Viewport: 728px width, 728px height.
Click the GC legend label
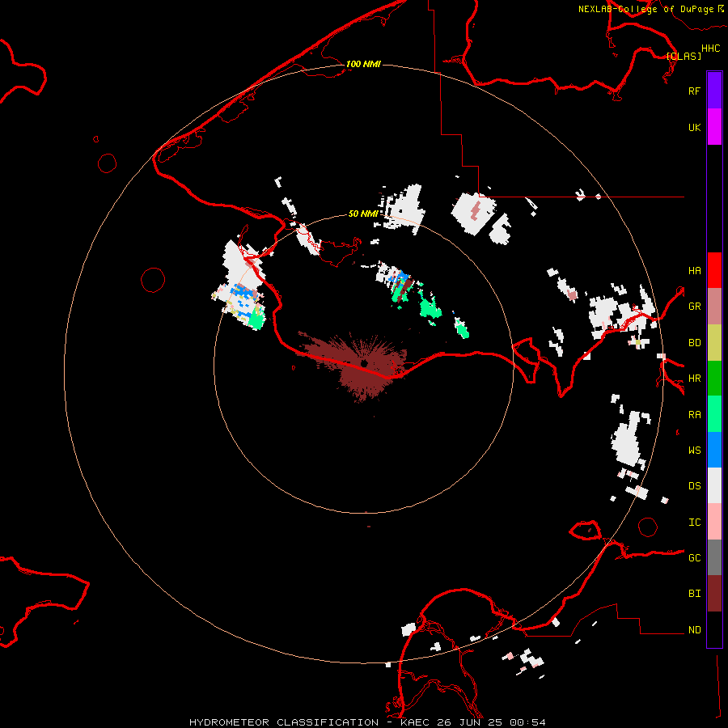pos(694,558)
